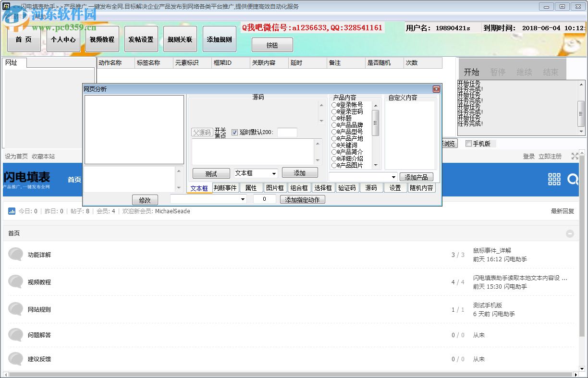Click the 闪电填表助手 lightning logo in title bar
Screen dimensions: 588x378
coord(6,6)
